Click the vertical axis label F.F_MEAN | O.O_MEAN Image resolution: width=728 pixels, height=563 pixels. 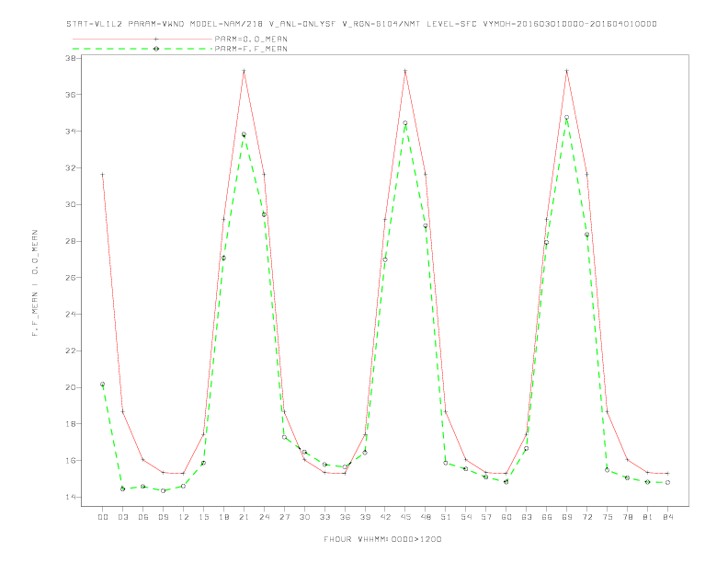coord(35,283)
